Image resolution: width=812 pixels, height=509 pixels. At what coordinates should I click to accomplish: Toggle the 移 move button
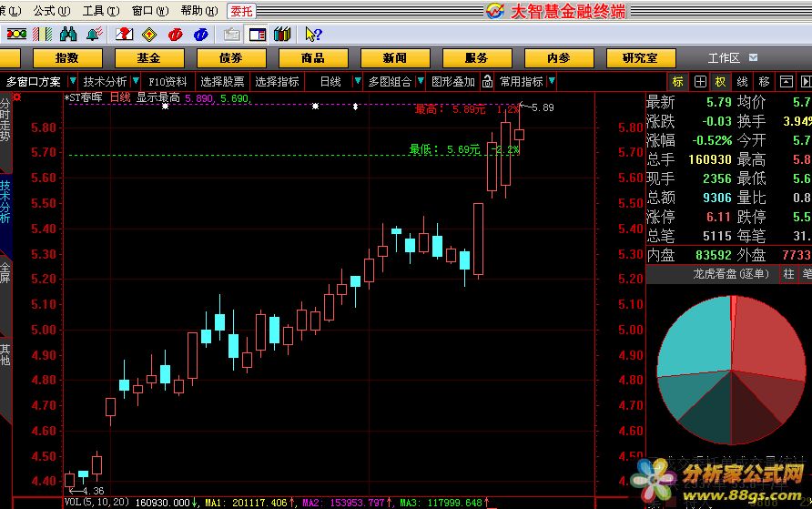(x=764, y=81)
